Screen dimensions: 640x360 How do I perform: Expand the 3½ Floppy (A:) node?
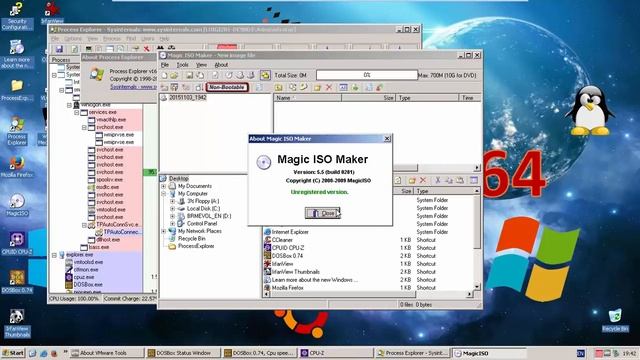click(x=172, y=201)
